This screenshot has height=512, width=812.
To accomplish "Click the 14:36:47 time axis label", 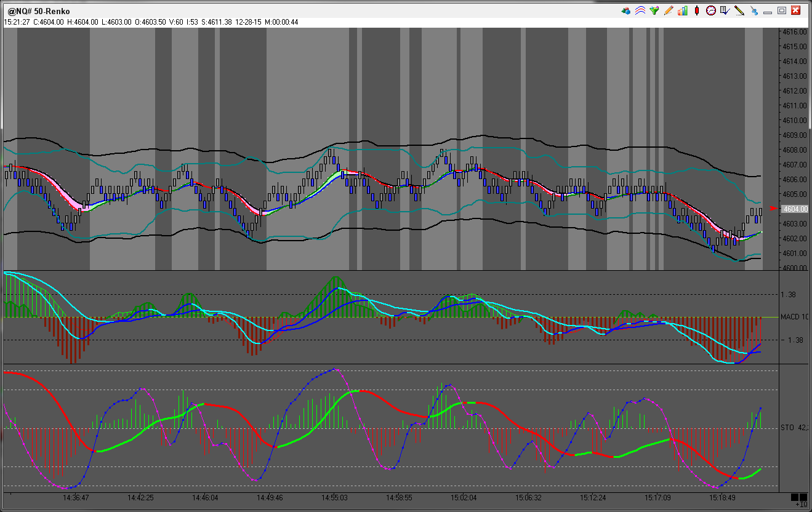I will click(76, 497).
